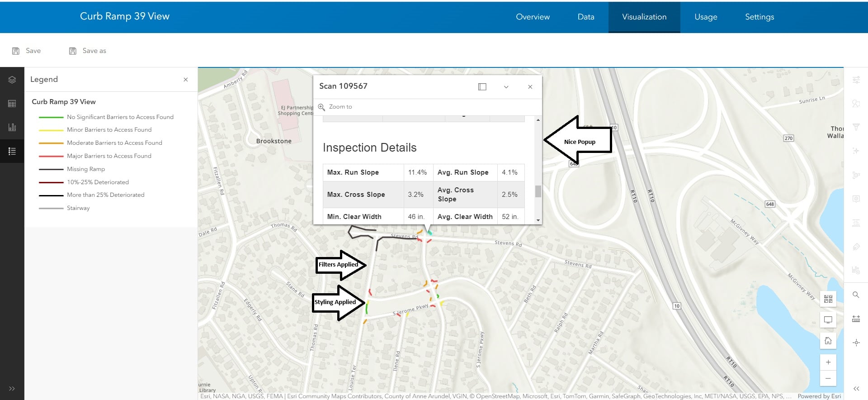The image size is (868, 400).
Task: Open the Filter funnel icon
Action: coord(856,127)
